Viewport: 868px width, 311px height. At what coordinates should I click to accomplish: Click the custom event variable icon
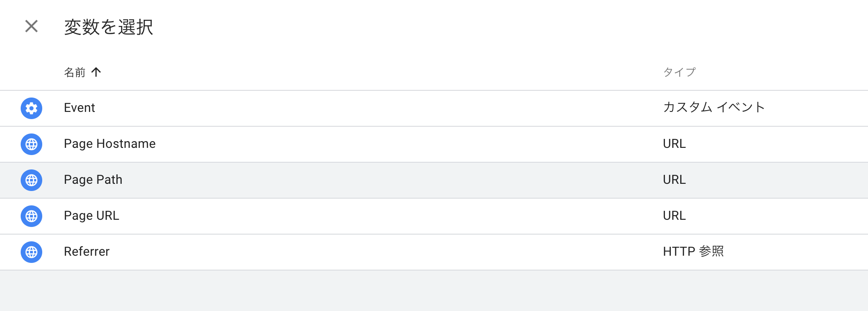[x=31, y=108]
